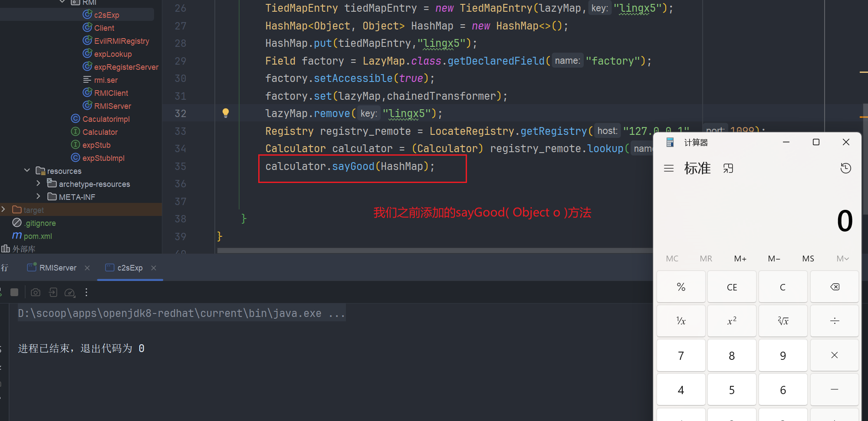Click the 标准 mode title in Calculator
The width and height of the screenshot is (868, 421).
tap(697, 168)
